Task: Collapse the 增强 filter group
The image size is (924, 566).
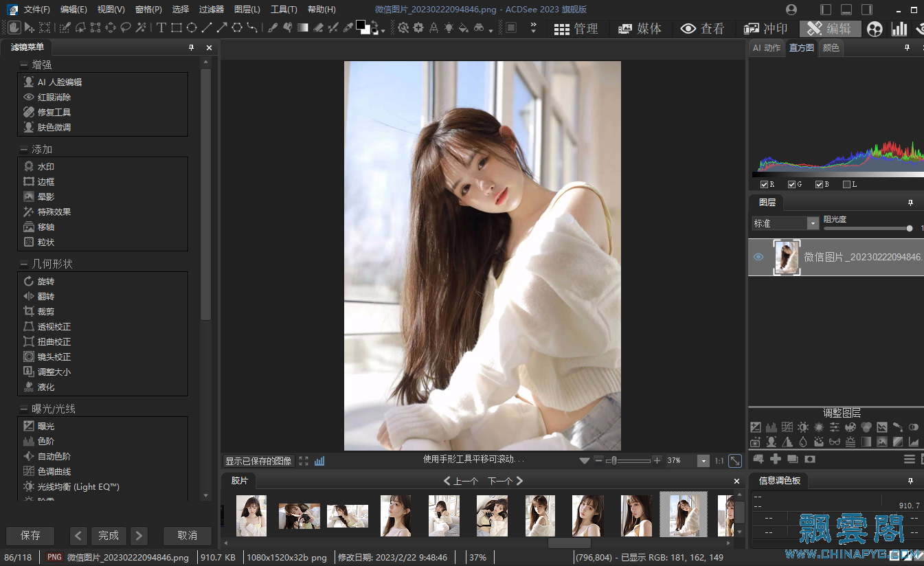Action: coord(24,65)
